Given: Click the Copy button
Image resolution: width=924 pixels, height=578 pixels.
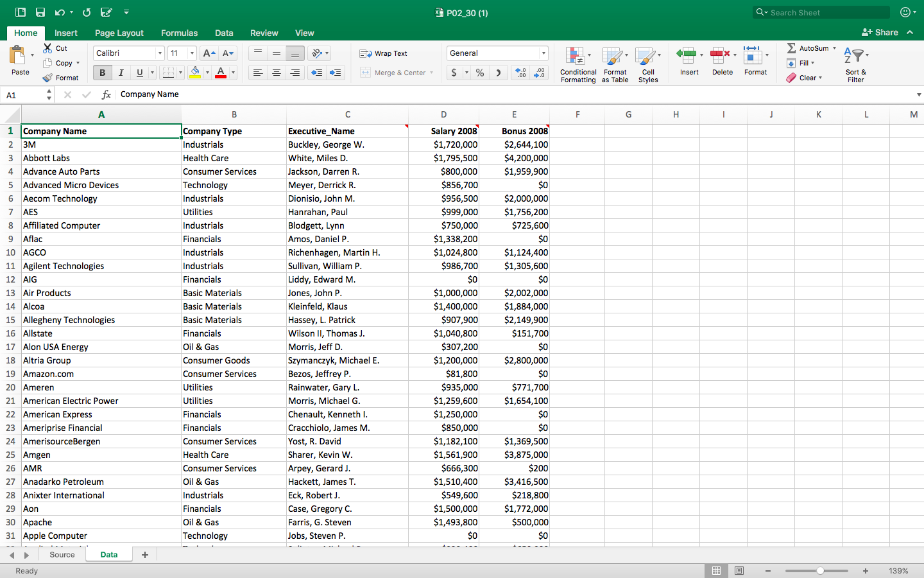Looking at the screenshot, I should pyautogui.click(x=58, y=63).
